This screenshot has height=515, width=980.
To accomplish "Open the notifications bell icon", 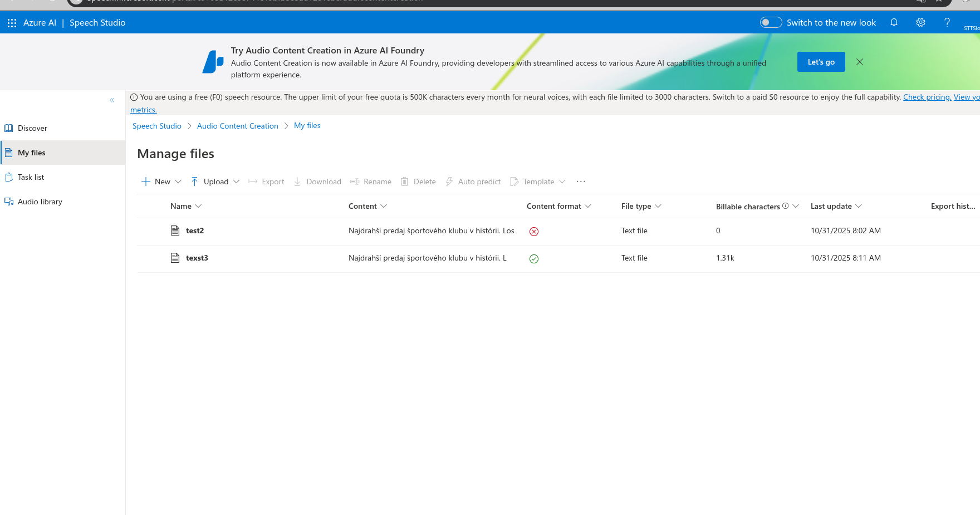I will [894, 23].
